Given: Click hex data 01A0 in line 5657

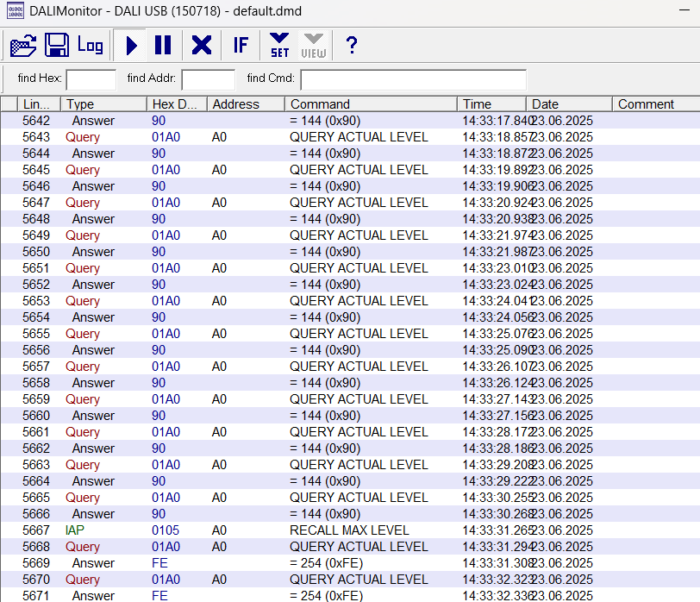Looking at the screenshot, I should click(166, 367).
